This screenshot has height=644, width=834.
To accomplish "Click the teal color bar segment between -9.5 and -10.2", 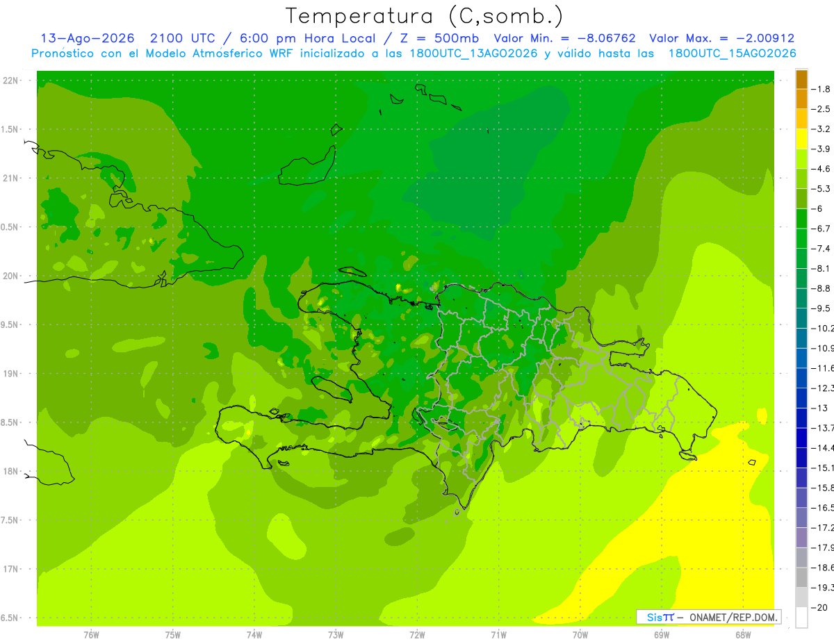I will click(x=801, y=318).
